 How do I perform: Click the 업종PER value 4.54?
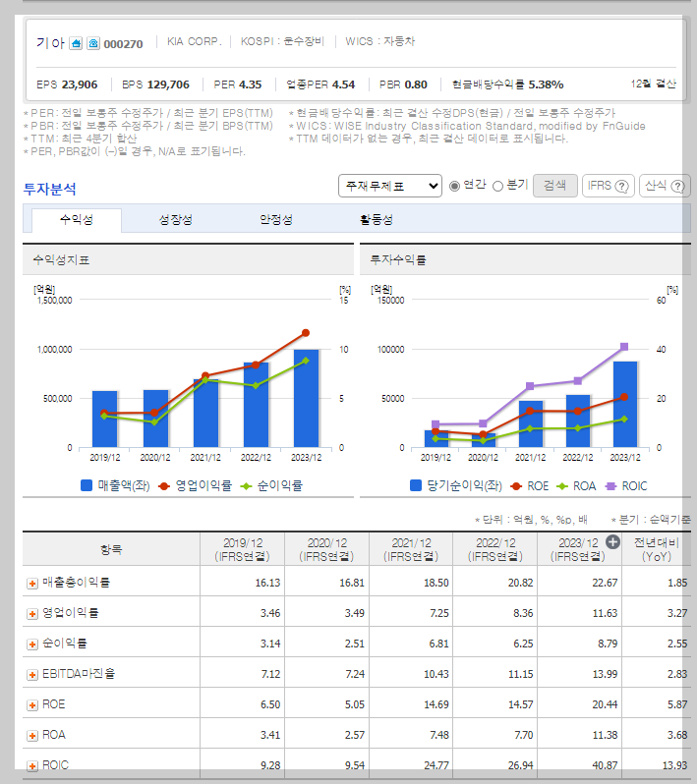343,84
